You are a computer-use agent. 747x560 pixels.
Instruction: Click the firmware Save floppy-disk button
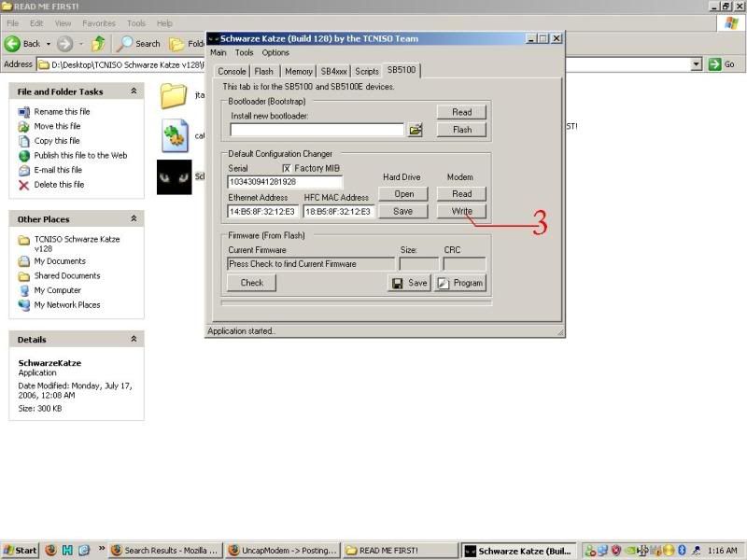point(409,283)
